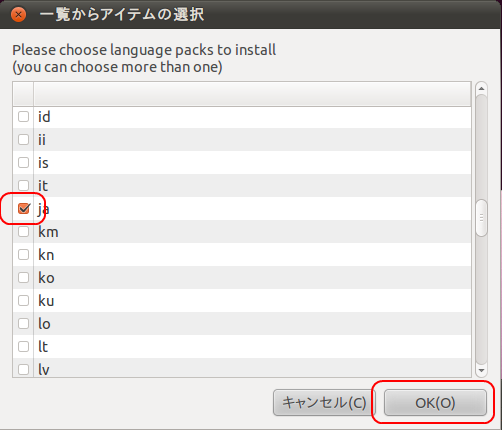Enable the kn language pack checkbox
502x430 pixels.
click(23, 255)
